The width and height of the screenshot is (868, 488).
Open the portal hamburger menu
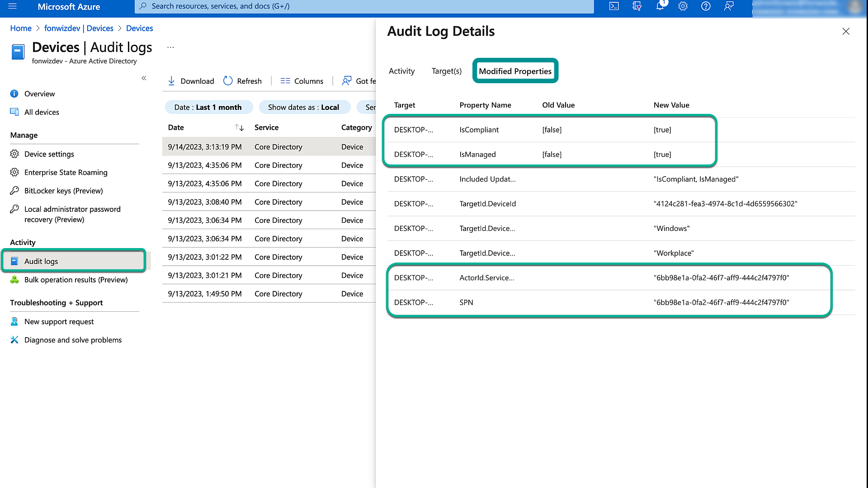pos(13,6)
